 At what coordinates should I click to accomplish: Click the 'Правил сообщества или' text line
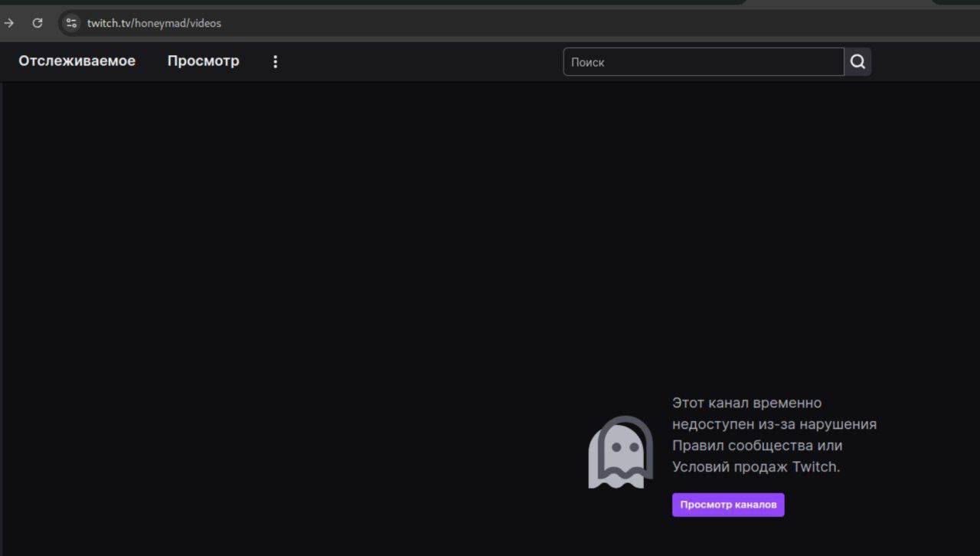click(x=756, y=446)
